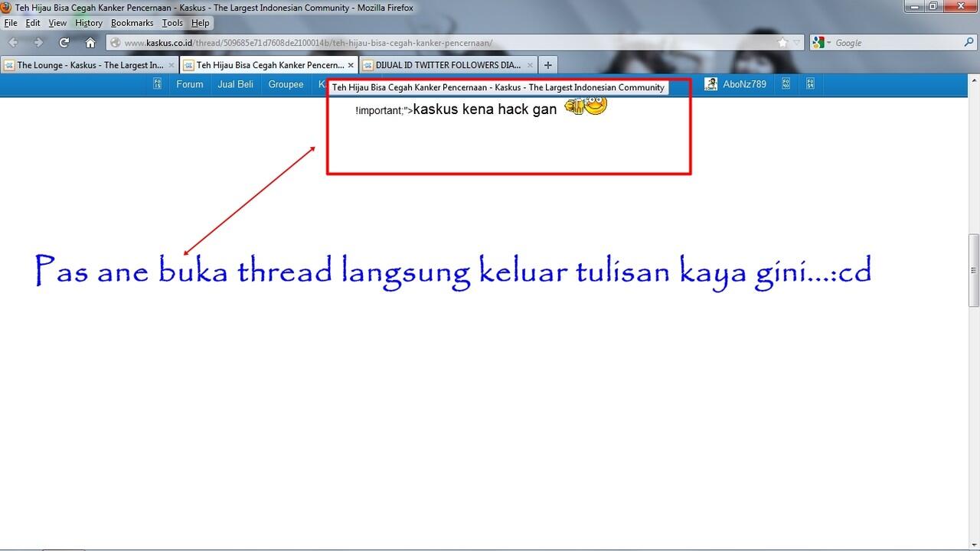Open the Edit menu
This screenshot has width=980, height=551.
[x=33, y=23]
